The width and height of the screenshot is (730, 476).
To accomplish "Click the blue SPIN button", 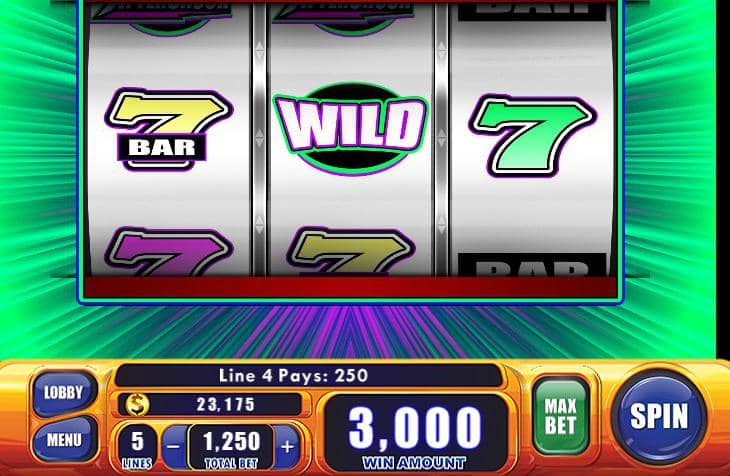I will (x=659, y=415).
